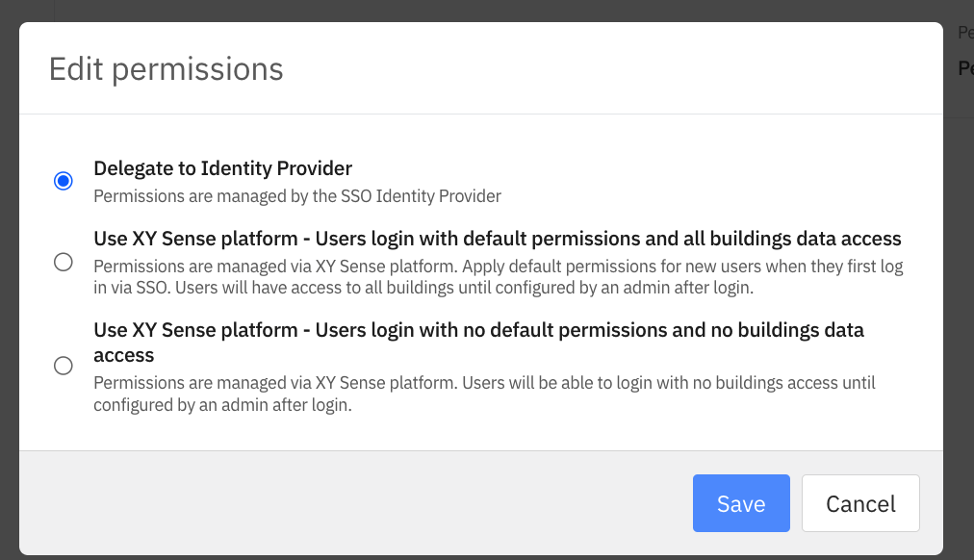This screenshot has height=560, width=974.
Task: Cancel the Edit permissions dialog
Action: 860,503
